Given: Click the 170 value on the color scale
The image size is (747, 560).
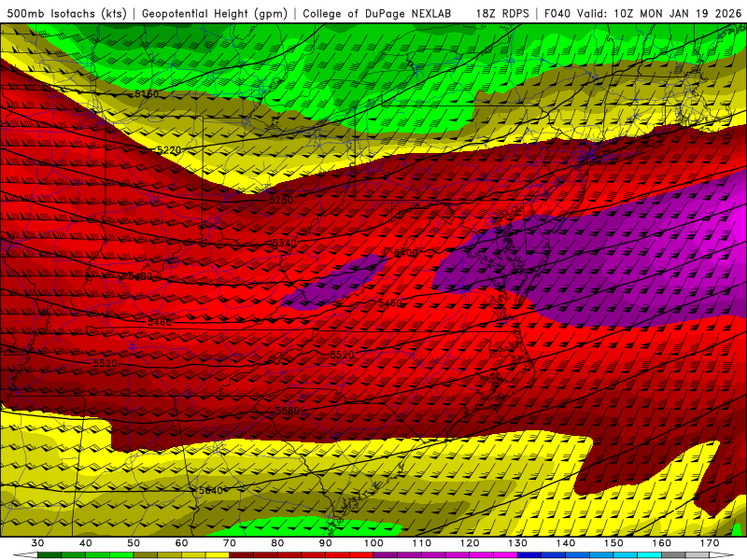Looking at the screenshot, I should (x=710, y=543).
